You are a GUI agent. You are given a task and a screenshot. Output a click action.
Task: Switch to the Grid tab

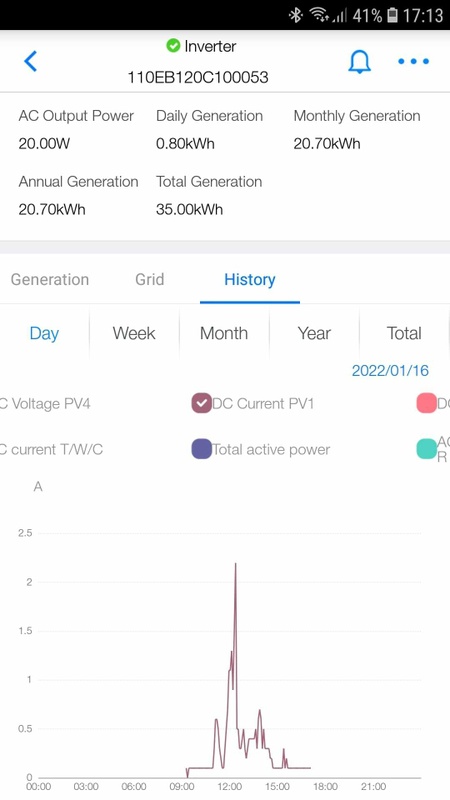(x=149, y=280)
